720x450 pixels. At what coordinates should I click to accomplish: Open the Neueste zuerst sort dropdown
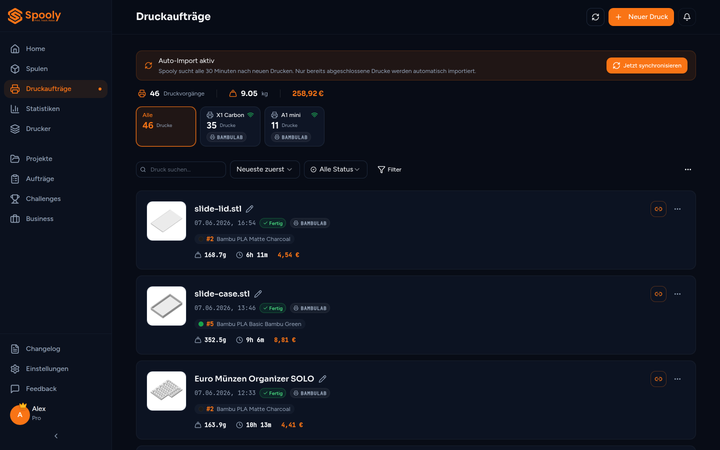tap(264, 169)
